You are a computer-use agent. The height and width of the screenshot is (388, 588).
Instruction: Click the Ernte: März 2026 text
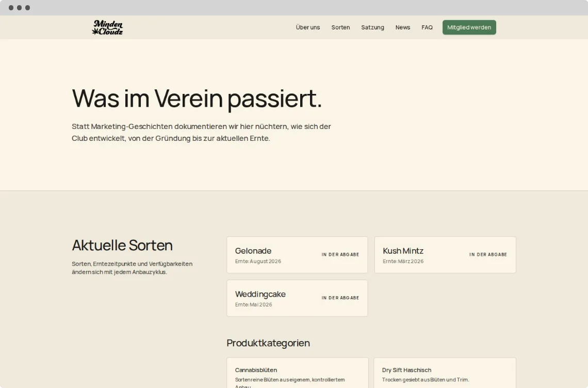point(403,261)
